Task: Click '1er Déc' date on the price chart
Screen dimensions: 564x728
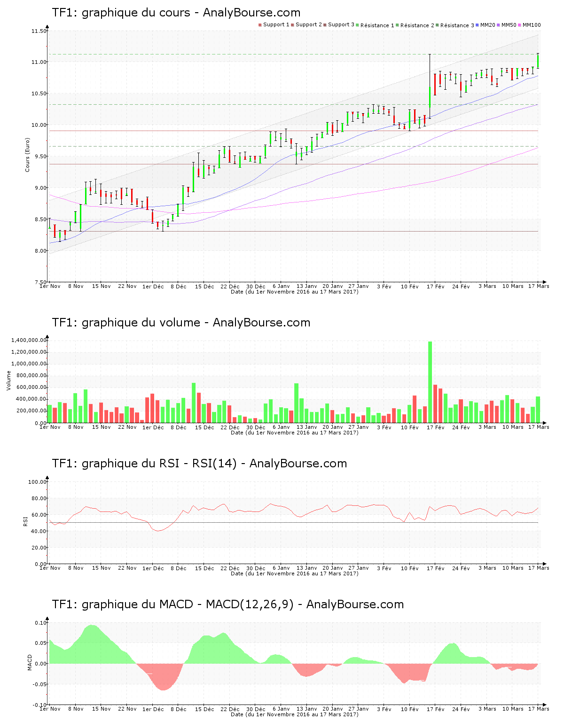Action: click(x=153, y=287)
